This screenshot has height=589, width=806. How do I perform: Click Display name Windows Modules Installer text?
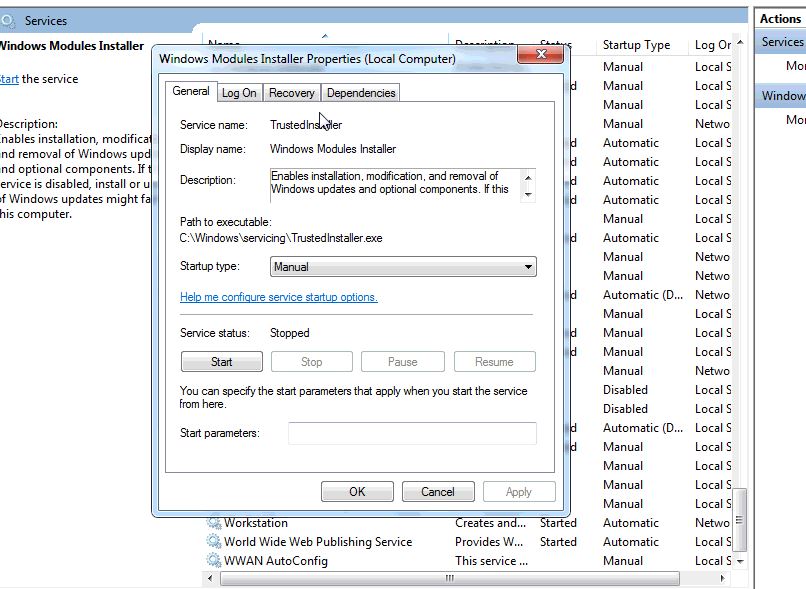coord(333,149)
